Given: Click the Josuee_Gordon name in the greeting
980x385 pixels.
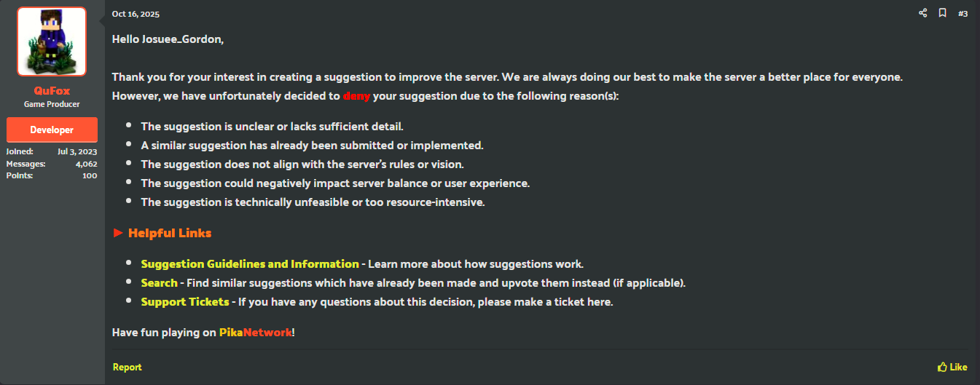Looking at the screenshot, I should point(182,39).
